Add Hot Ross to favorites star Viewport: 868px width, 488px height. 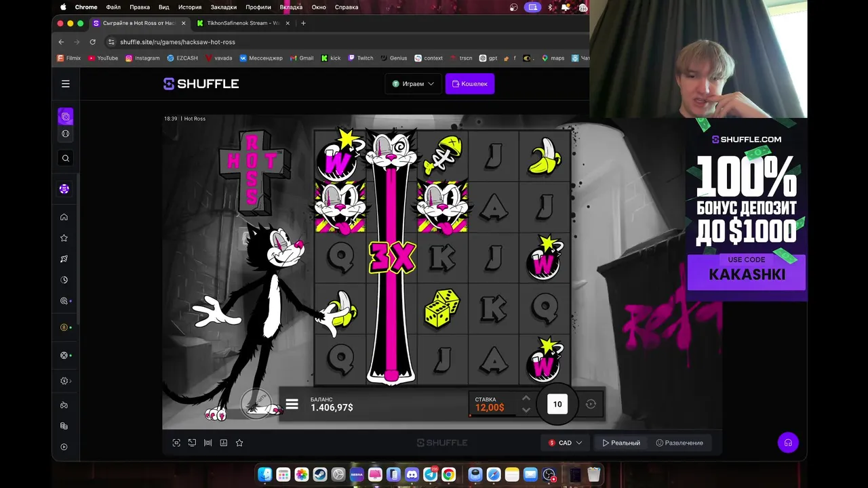[239, 443]
